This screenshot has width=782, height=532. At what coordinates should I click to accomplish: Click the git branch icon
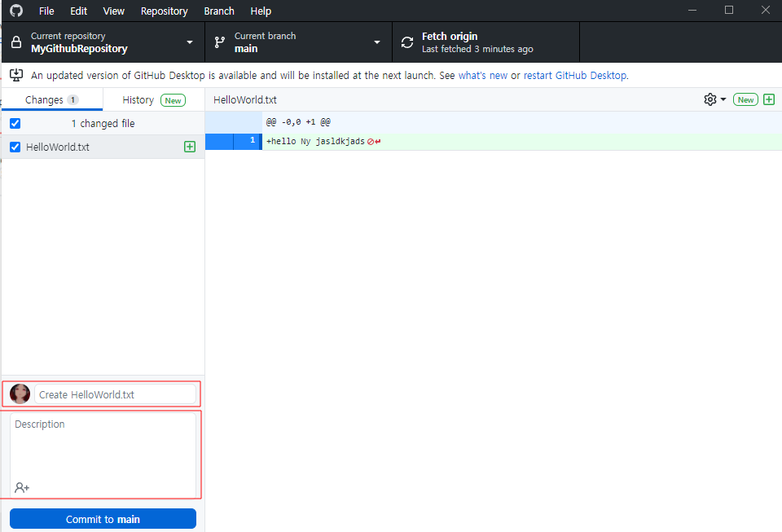pos(219,42)
